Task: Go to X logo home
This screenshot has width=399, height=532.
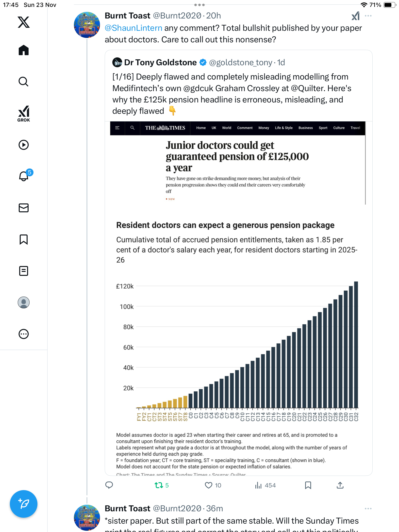Action: click(x=24, y=22)
